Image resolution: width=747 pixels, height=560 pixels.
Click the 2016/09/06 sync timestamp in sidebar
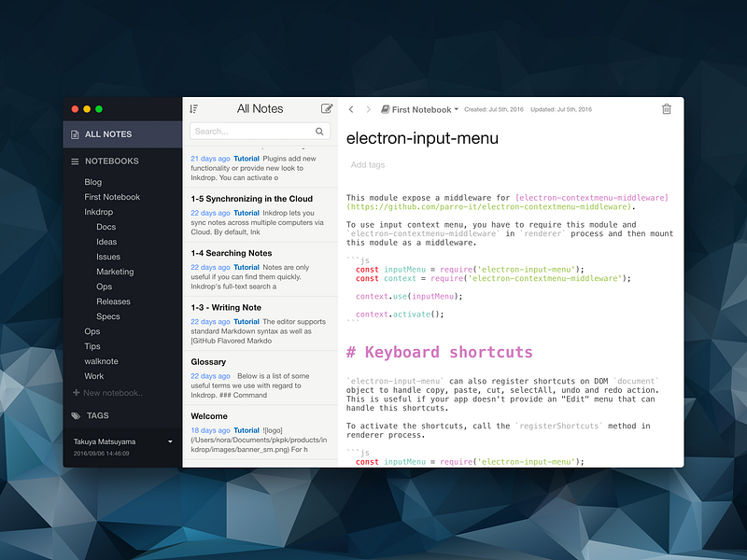(101, 454)
